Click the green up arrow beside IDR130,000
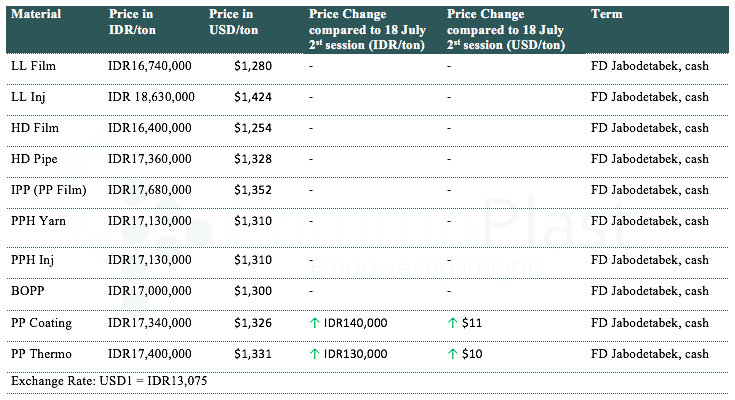 315,354
